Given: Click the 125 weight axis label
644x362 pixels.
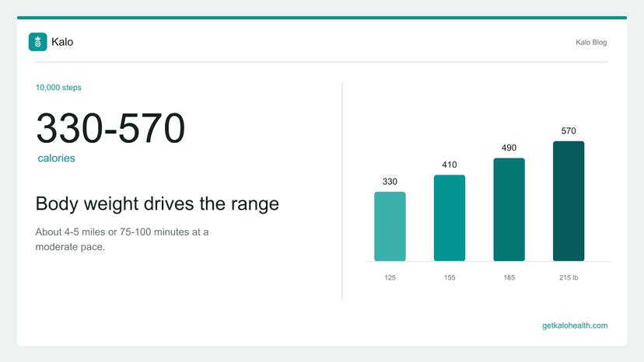Looking at the screenshot, I should 390,277.
